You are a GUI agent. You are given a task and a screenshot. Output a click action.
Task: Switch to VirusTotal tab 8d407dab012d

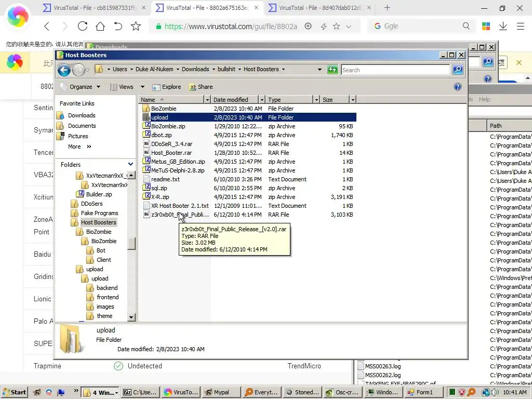click(320, 7)
